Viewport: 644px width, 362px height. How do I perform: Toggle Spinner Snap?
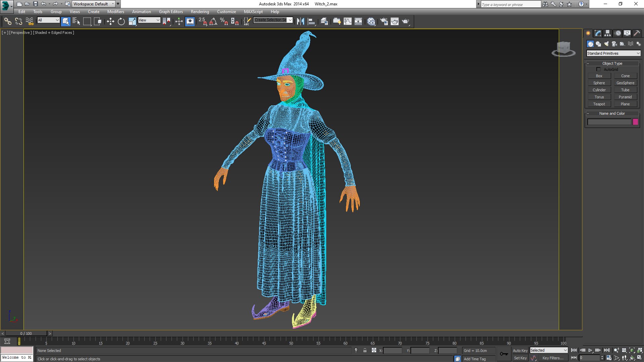pyautogui.click(x=235, y=21)
